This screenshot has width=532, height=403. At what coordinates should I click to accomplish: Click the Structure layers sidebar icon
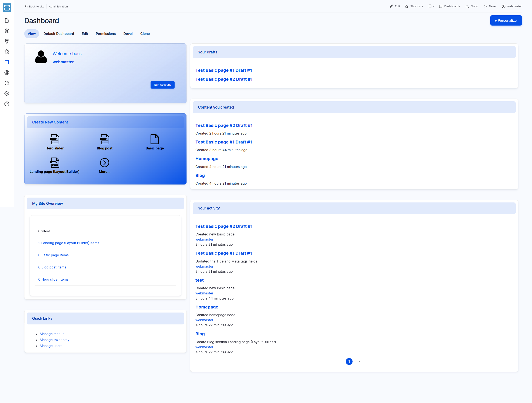[x=7, y=31]
